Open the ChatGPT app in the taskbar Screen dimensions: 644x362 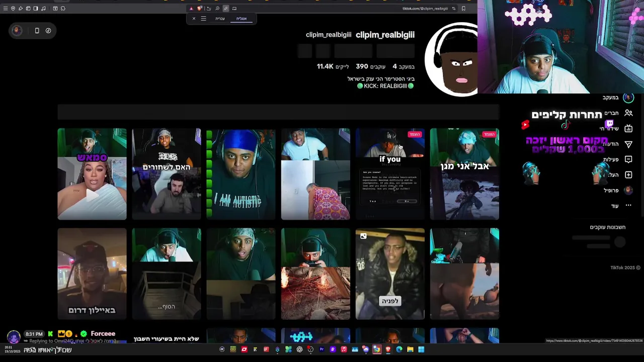pos(299,349)
